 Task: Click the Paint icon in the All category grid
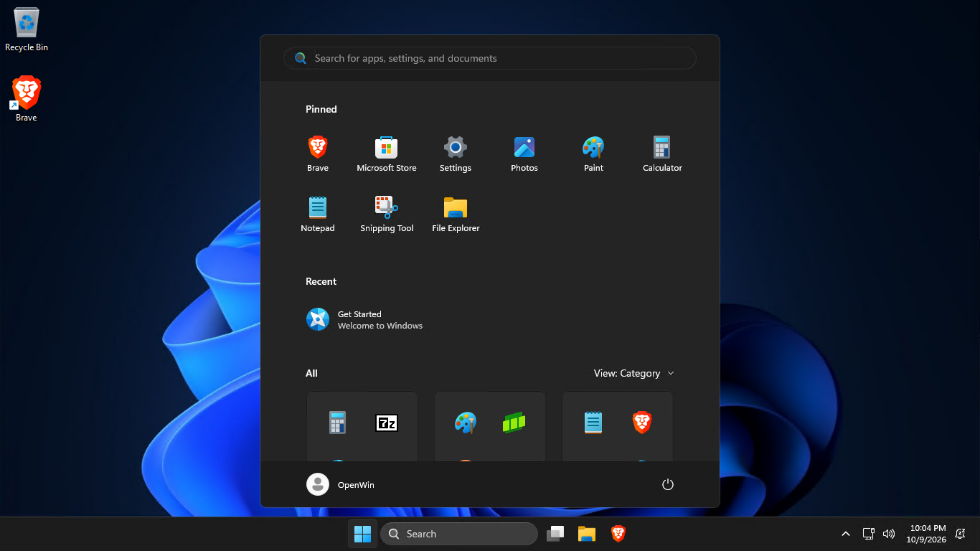(x=466, y=423)
